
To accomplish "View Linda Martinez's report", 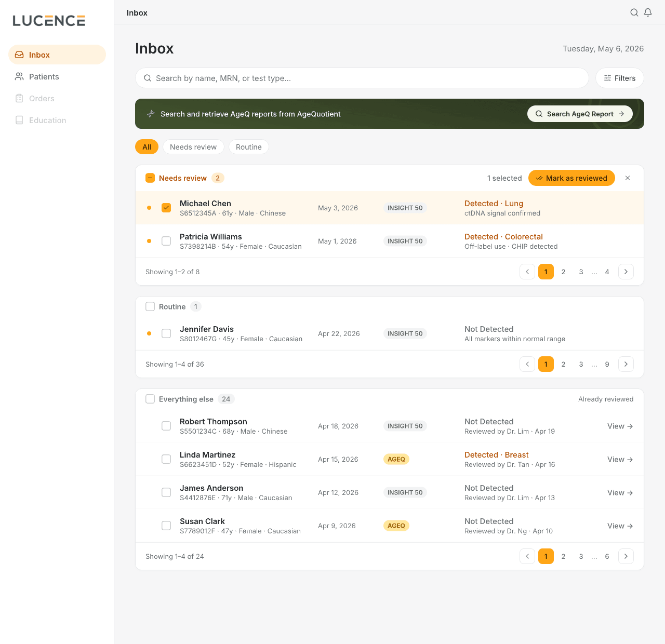I will [x=620, y=459].
